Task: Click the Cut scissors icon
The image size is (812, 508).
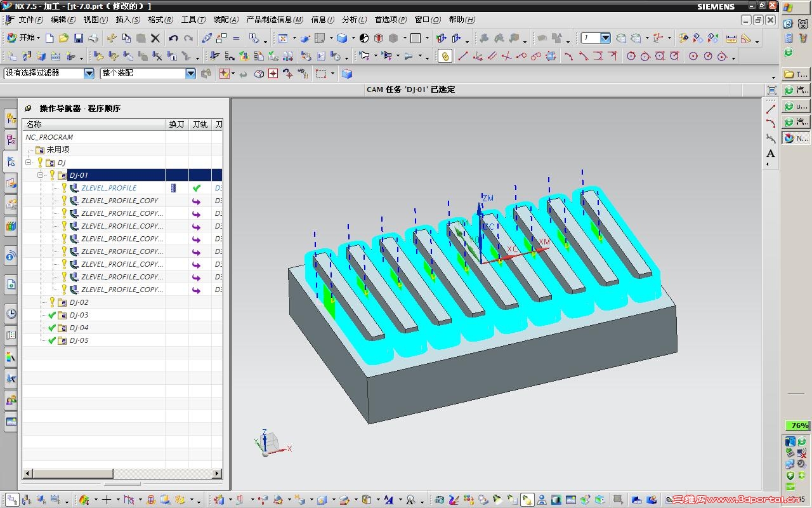Action: [x=112, y=38]
